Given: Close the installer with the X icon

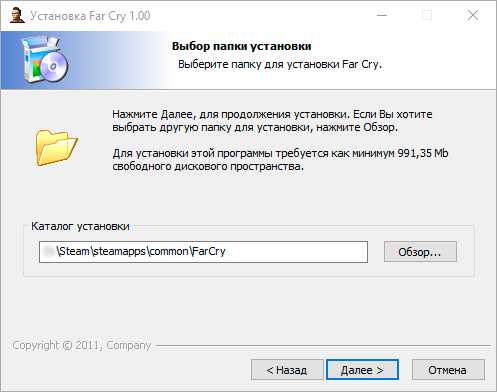Looking at the screenshot, I should tap(473, 15).
